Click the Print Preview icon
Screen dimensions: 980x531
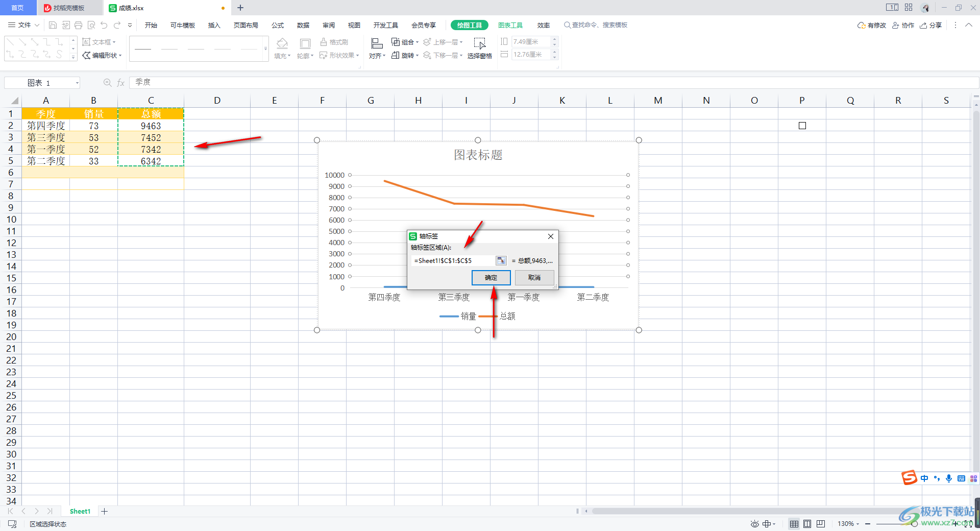coord(91,25)
